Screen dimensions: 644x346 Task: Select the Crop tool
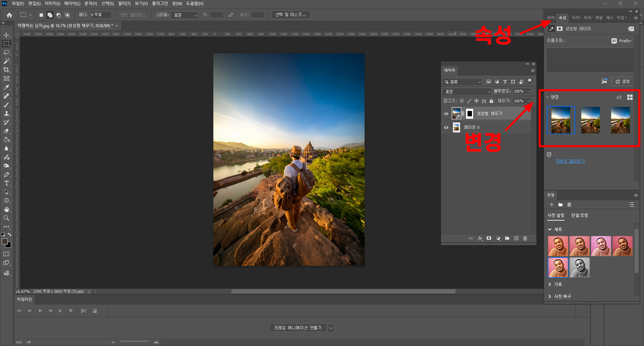(6, 70)
